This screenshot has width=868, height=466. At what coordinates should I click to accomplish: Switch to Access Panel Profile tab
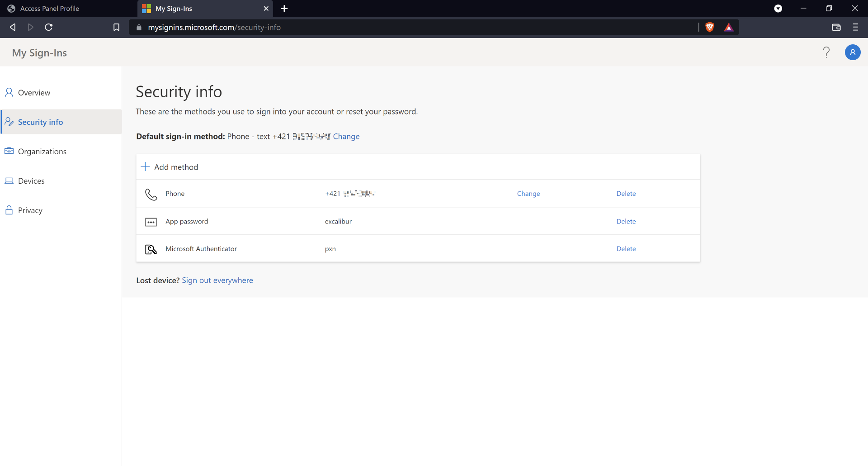pyautogui.click(x=50, y=9)
